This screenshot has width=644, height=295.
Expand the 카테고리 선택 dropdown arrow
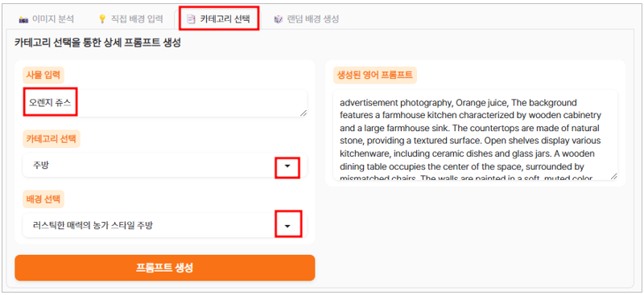(x=287, y=166)
